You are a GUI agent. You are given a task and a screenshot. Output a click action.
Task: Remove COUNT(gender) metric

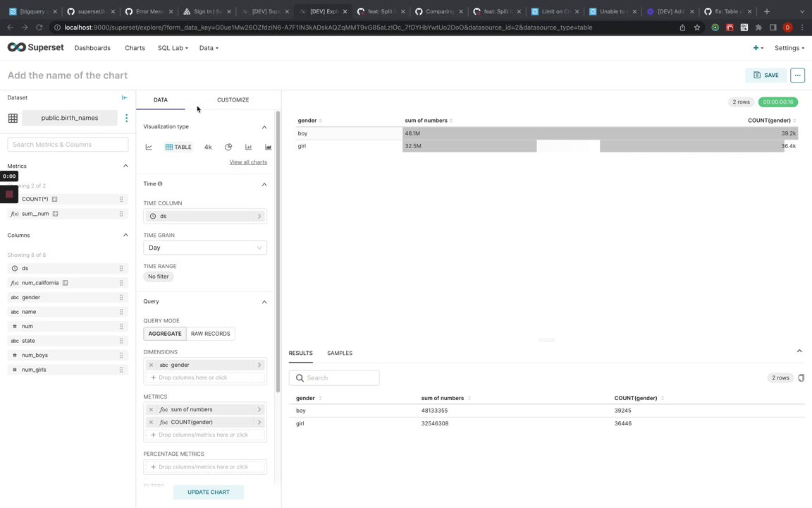152,423
